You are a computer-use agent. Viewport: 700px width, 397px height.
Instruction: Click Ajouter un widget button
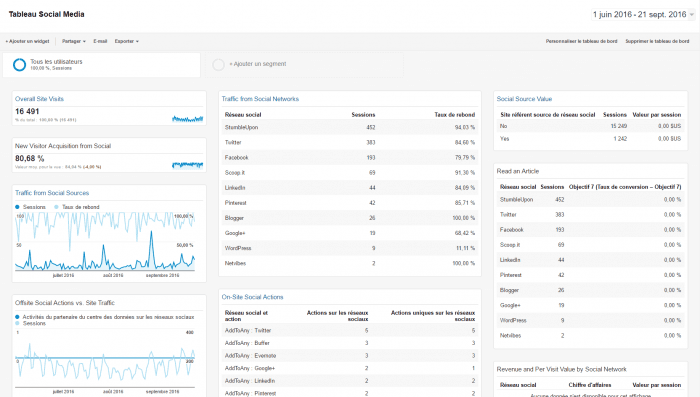(28, 41)
